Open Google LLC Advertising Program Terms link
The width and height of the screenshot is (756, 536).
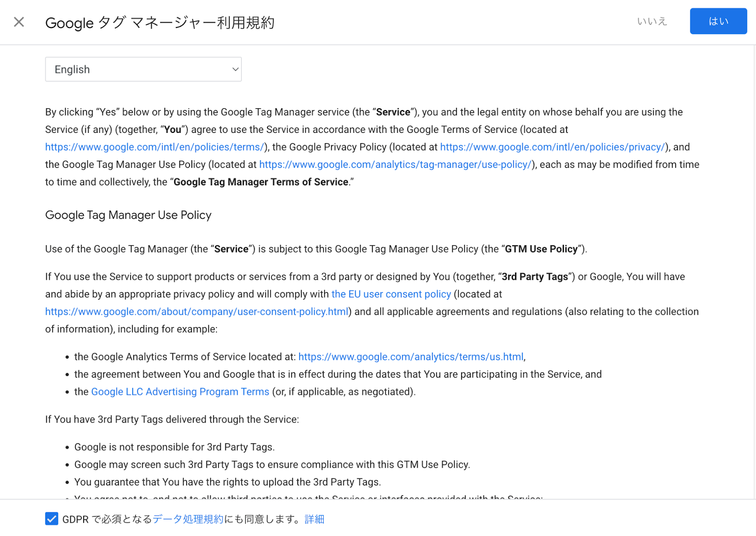[180, 392]
